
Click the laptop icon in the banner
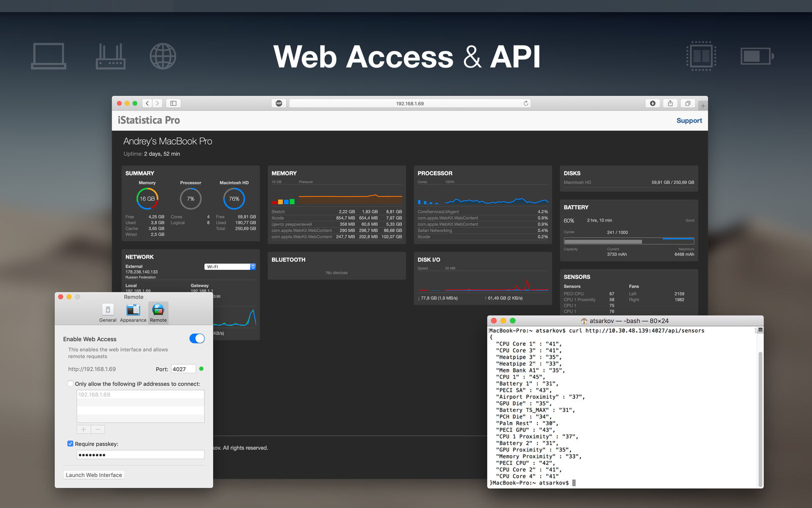point(49,56)
